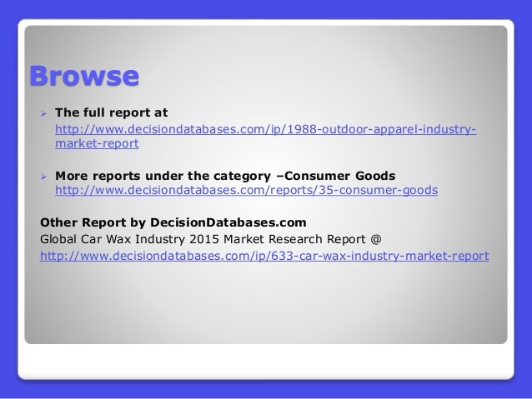Click the 'Browse' slide title
The width and height of the screenshot is (532, 399).
pyautogui.click(x=84, y=76)
